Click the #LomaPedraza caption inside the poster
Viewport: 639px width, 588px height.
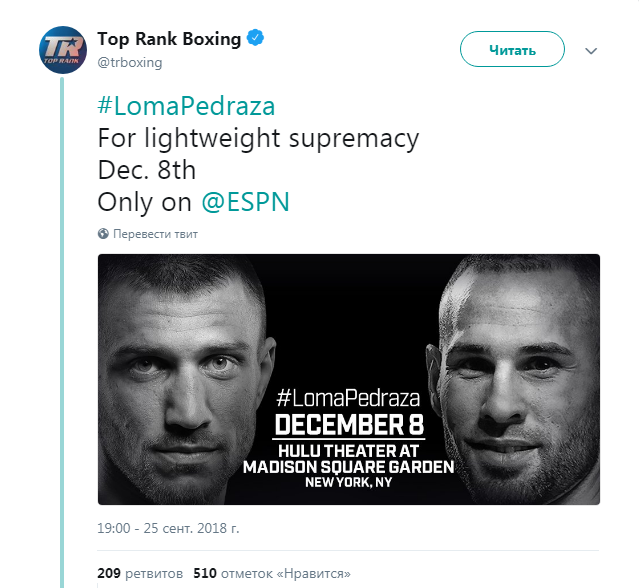click(350, 395)
